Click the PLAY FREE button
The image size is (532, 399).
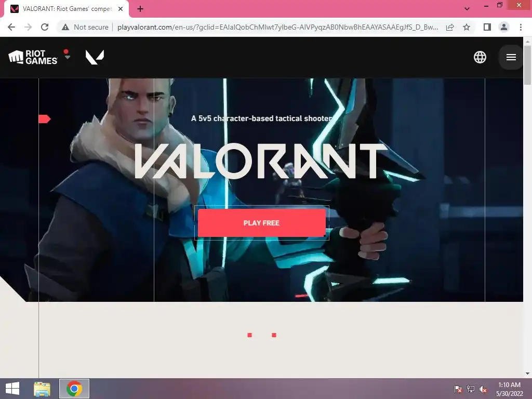[262, 223]
